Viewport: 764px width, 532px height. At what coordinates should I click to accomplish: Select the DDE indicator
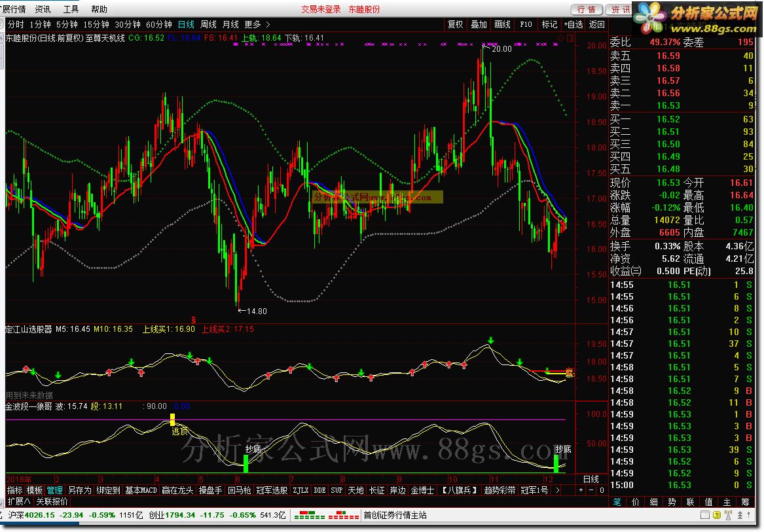coord(319,490)
